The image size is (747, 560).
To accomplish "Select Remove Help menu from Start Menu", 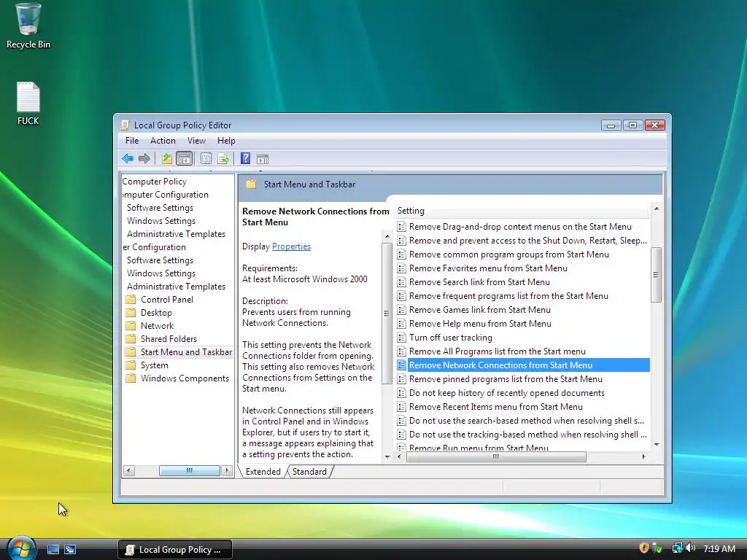I will (480, 324).
